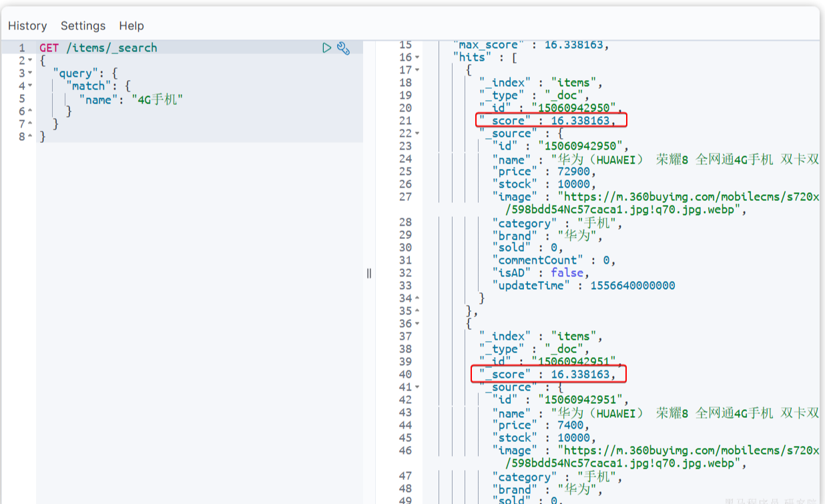
Task: Click the fold marker at editor line 6
Action: [x=30, y=111]
